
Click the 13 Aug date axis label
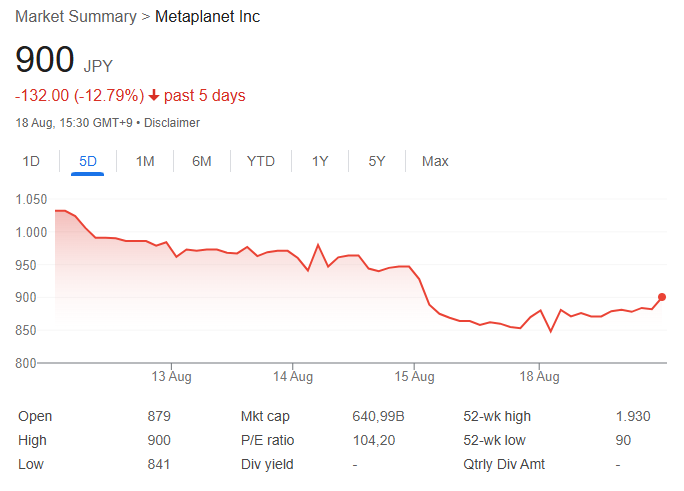click(171, 377)
